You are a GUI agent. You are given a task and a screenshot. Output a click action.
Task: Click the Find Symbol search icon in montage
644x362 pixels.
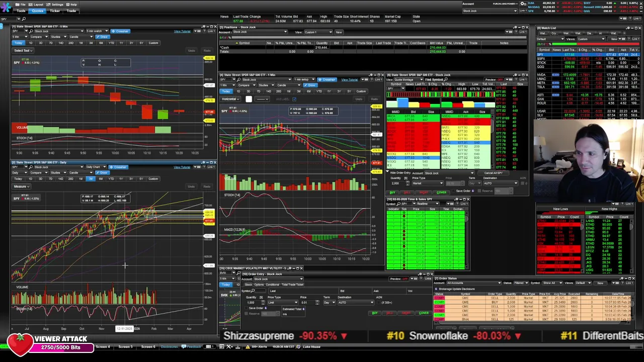point(446,79)
